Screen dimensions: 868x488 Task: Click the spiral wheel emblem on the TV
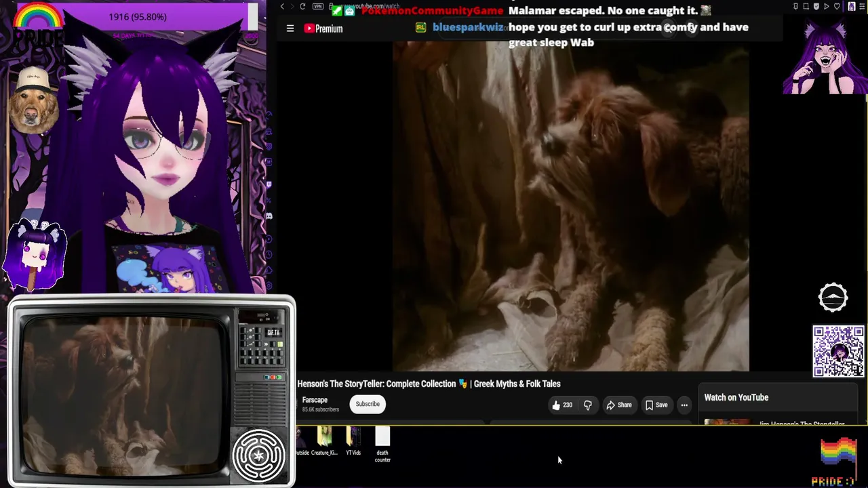click(x=258, y=455)
